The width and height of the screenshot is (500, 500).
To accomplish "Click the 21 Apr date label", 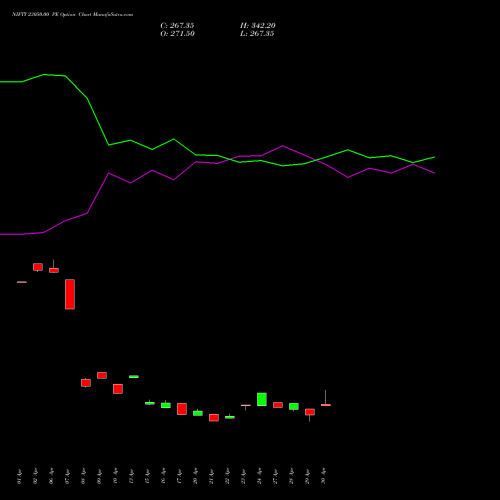I will pyautogui.click(x=211, y=477).
